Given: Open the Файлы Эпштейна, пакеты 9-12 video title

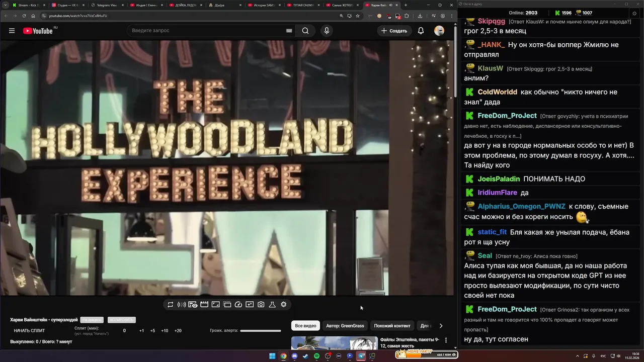Looking at the screenshot, I should (x=410, y=342).
